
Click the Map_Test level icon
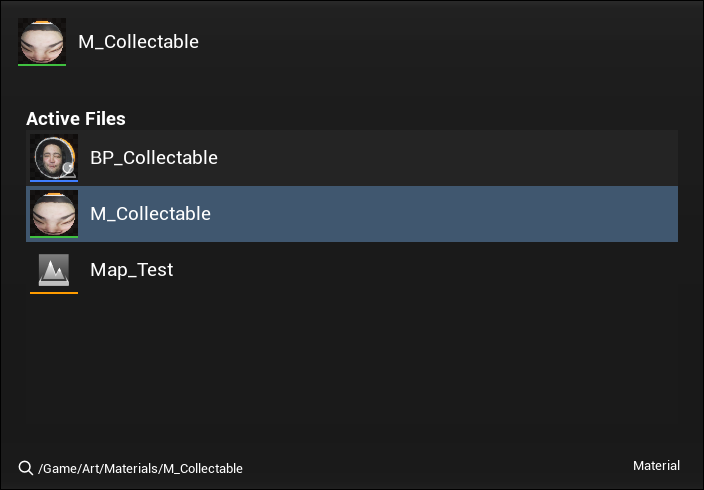(53, 269)
